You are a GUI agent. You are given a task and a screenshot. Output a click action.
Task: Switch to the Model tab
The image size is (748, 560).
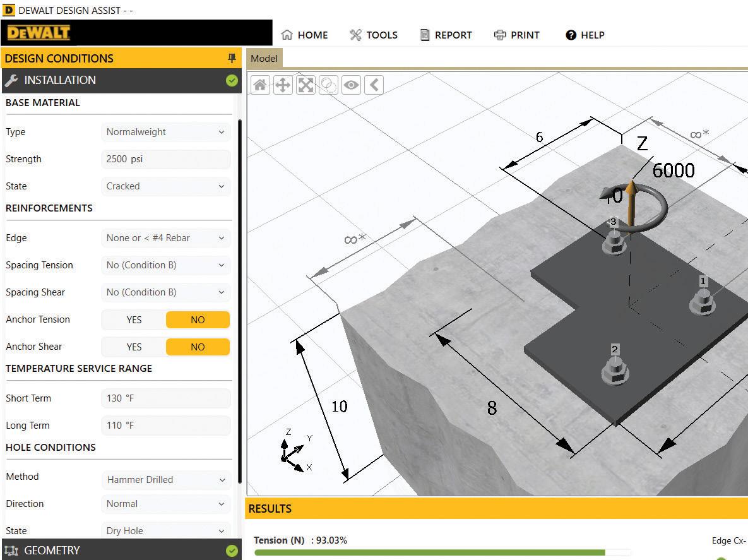tap(264, 58)
